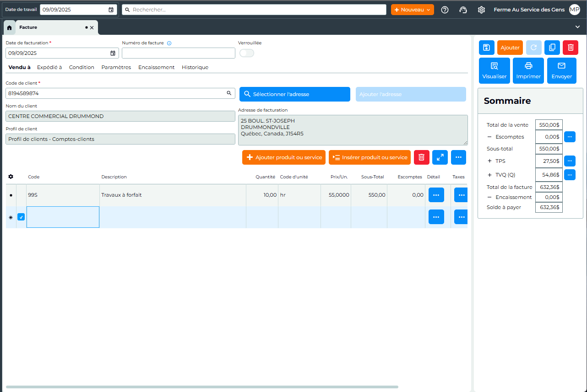Open the Paramètres tab
This screenshot has height=392, width=587.
[116, 67]
